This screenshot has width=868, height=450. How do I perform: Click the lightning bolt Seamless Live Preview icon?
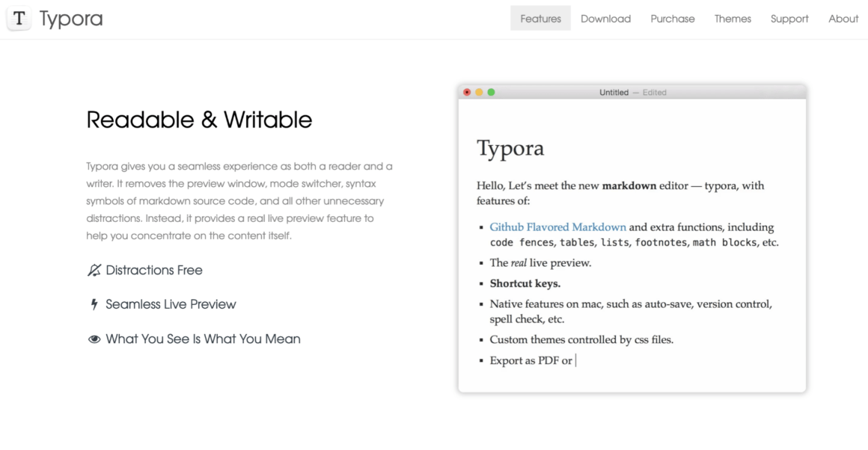point(94,305)
